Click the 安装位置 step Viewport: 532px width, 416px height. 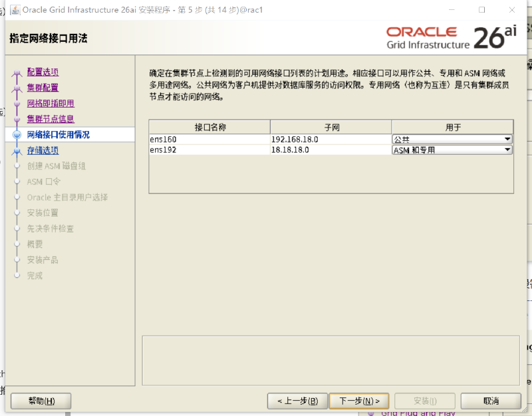tap(43, 213)
